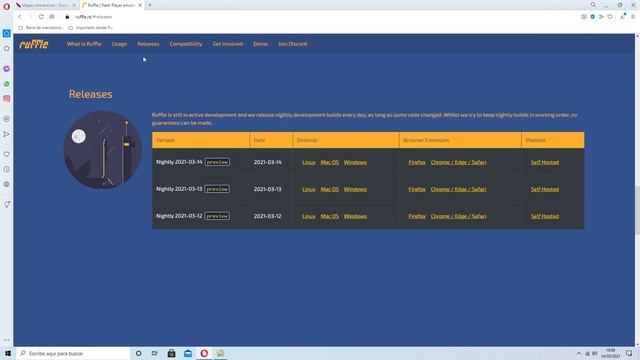Open Windows notification center

[629, 353]
